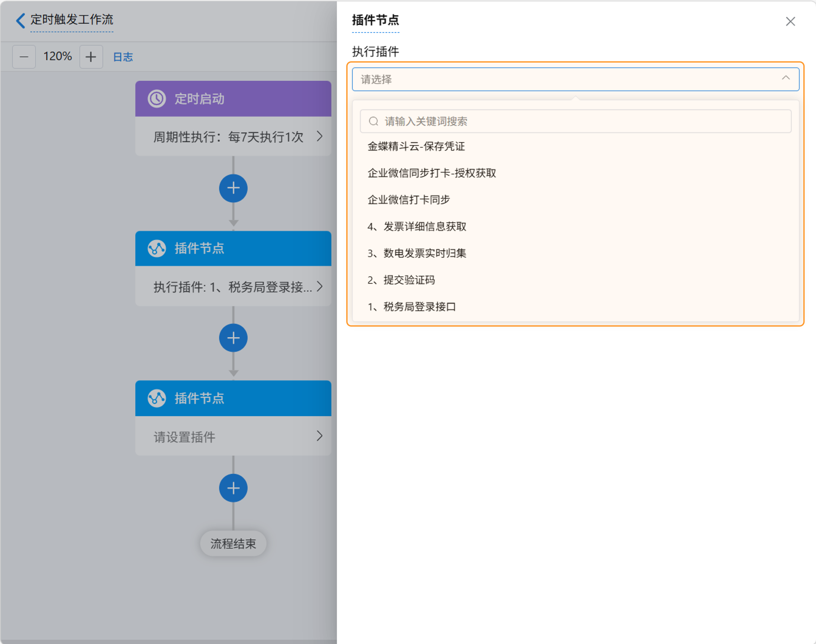Click the plus circle above 流程结束

(233, 488)
